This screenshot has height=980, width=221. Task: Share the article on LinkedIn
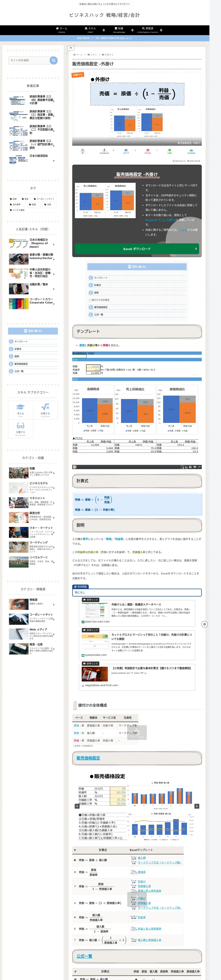pyautogui.click(x=191, y=151)
